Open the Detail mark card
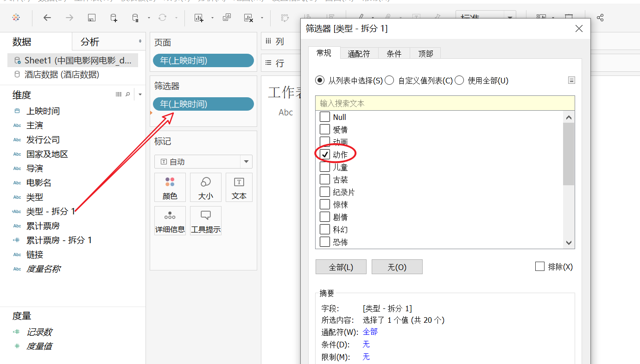The image size is (640, 364). tap(170, 220)
